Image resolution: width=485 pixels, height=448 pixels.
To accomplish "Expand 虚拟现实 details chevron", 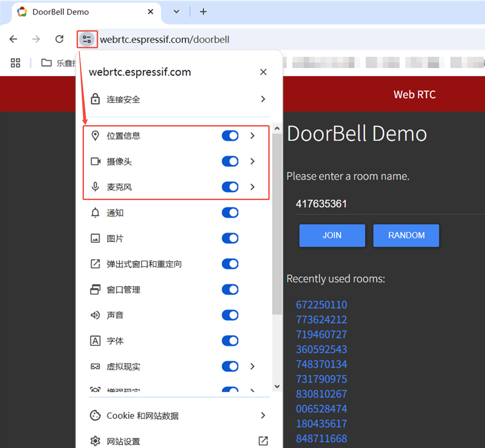I will (x=252, y=366).
